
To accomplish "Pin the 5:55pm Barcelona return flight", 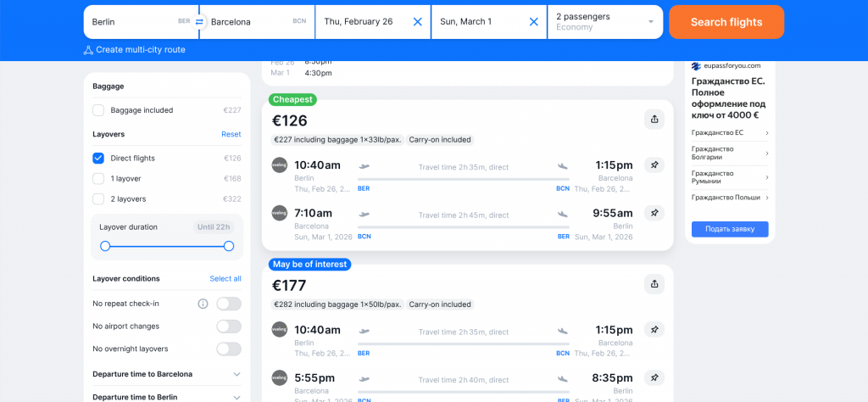I will tap(654, 377).
